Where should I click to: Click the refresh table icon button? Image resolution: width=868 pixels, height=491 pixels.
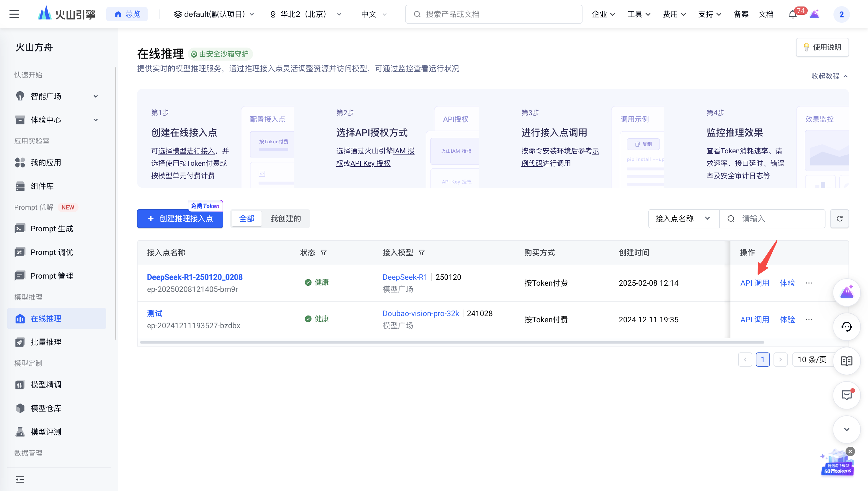pyautogui.click(x=839, y=219)
